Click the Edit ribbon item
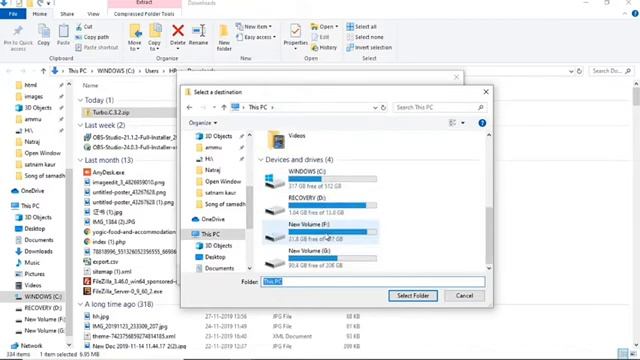The height and width of the screenshot is (360, 640). 320,37
